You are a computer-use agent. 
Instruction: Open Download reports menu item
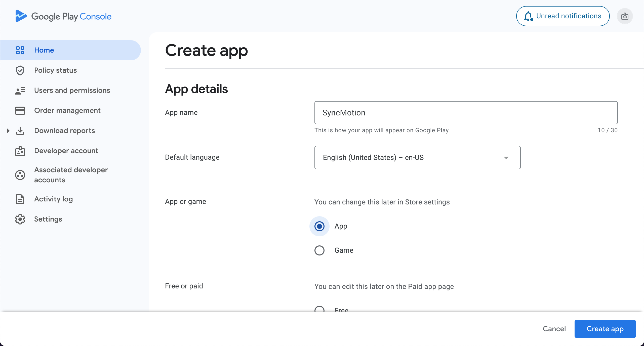pos(70,131)
